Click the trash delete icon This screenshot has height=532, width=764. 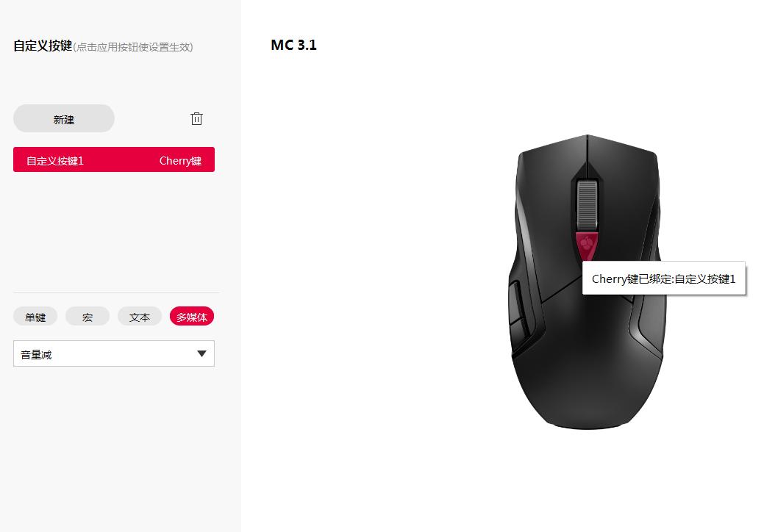(x=196, y=118)
